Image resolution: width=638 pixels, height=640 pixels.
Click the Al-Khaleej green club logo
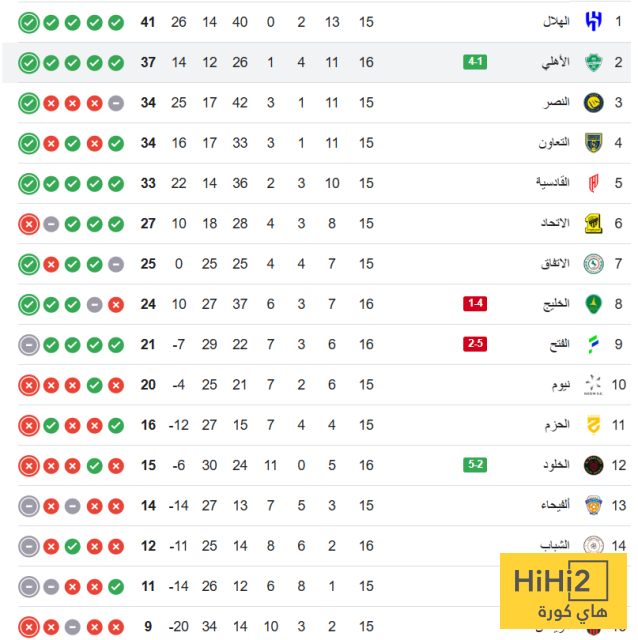(x=594, y=303)
